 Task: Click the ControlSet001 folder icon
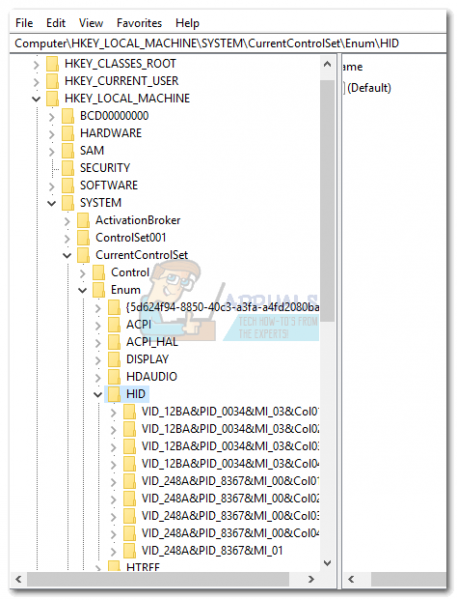pyautogui.click(x=83, y=238)
